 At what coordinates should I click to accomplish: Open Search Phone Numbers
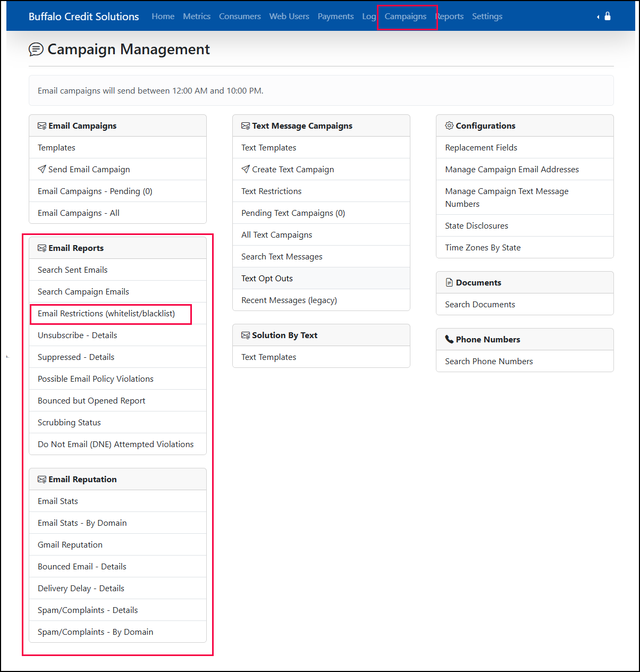[525, 362]
